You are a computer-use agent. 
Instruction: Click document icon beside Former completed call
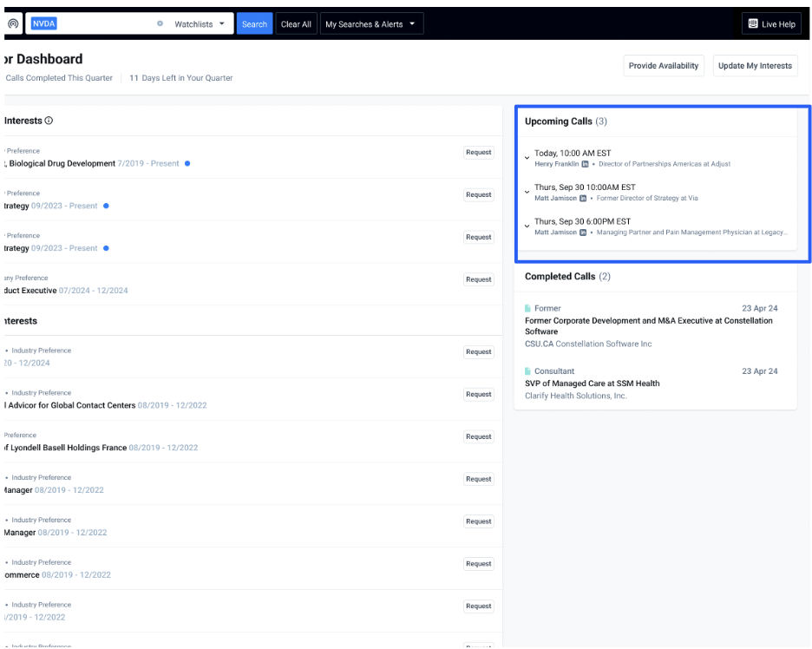point(527,309)
